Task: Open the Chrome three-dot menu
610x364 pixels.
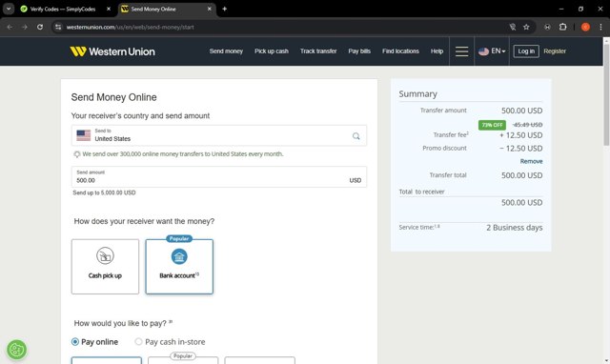Action: [x=600, y=27]
